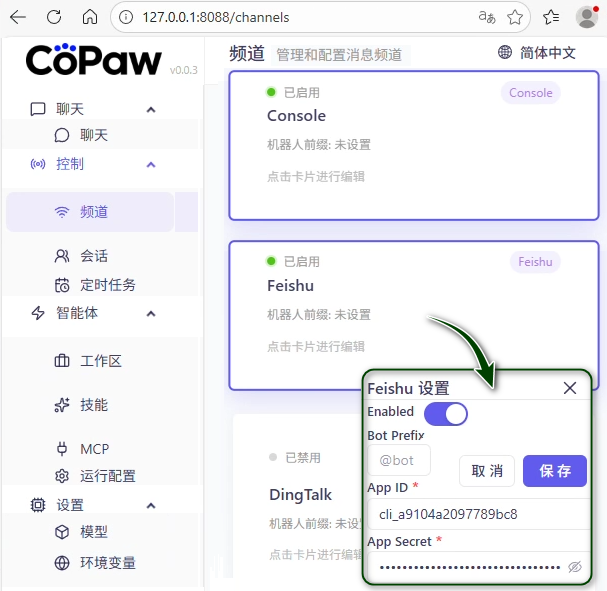Image resolution: width=607 pixels, height=591 pixels.
Task: Collapse the 设置 sidebar group chevron
Action: [151, 505]
